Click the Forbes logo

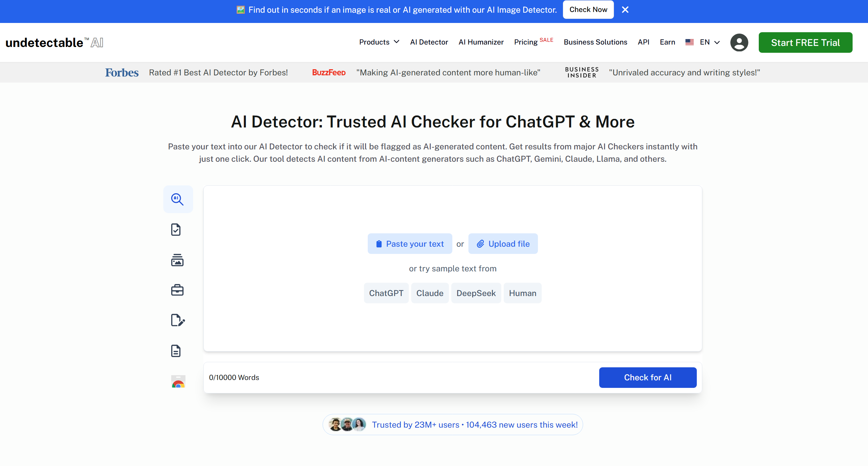122,73
